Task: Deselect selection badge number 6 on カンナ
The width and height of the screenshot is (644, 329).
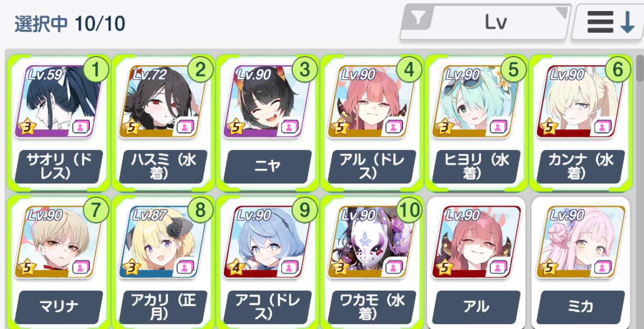Action: click(x=618, y=69)
